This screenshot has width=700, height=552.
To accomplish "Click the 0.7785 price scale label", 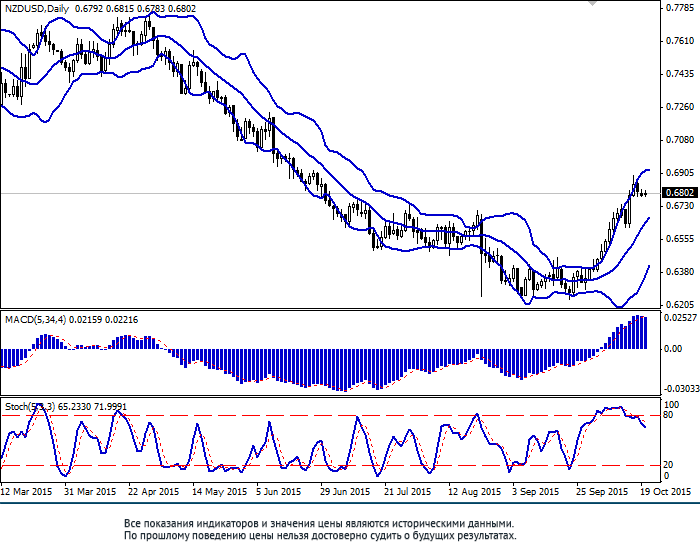I will coord(680,8).
